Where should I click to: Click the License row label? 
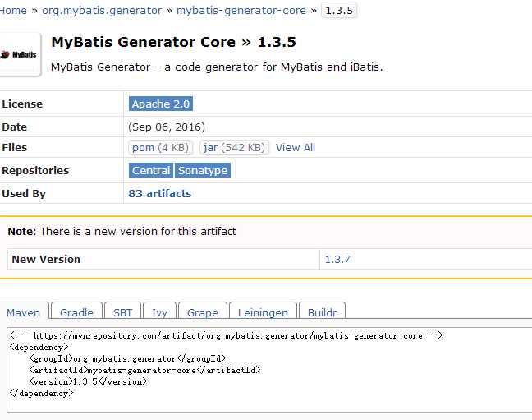pyautogui.click(x=22, y=104)
